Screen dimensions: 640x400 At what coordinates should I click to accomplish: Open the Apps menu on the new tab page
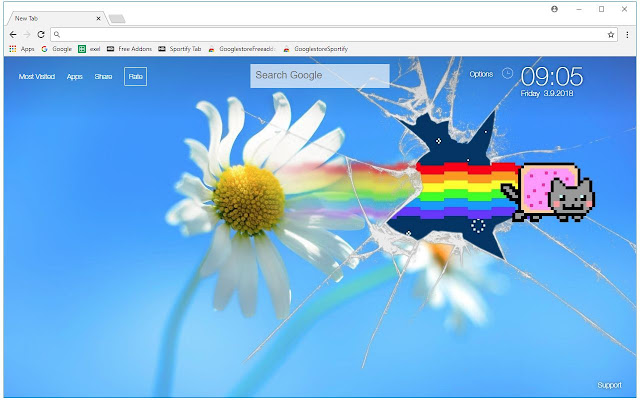pyautogui.click(x=75, y=76)
